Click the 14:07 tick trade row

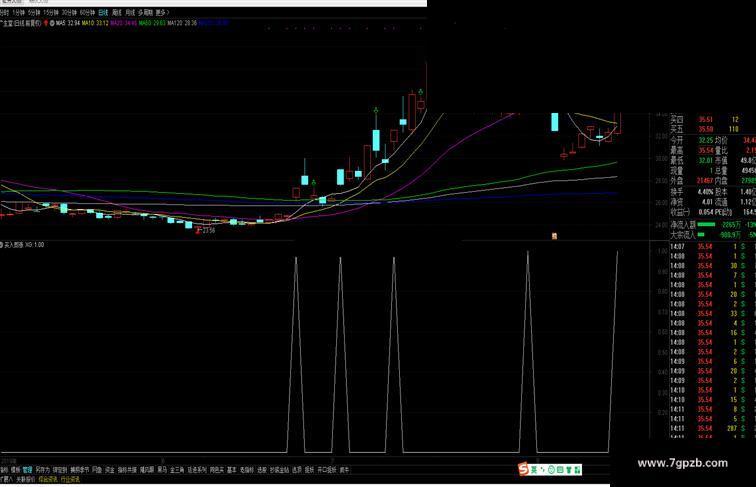(x=713, y=246)
